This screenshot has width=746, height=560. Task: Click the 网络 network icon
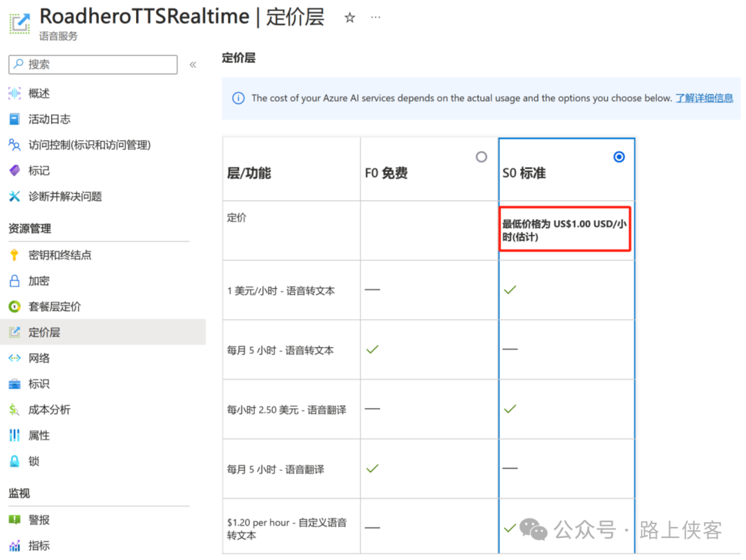click(x=15, y=358)
